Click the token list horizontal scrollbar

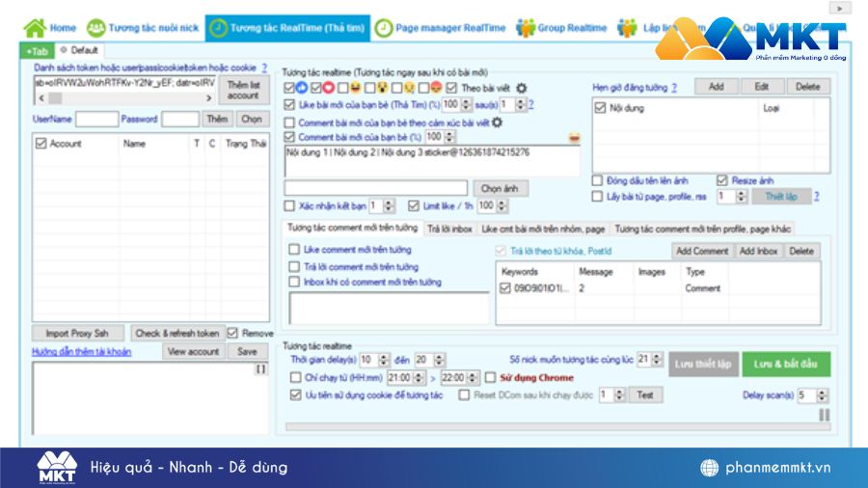(125, 98)
